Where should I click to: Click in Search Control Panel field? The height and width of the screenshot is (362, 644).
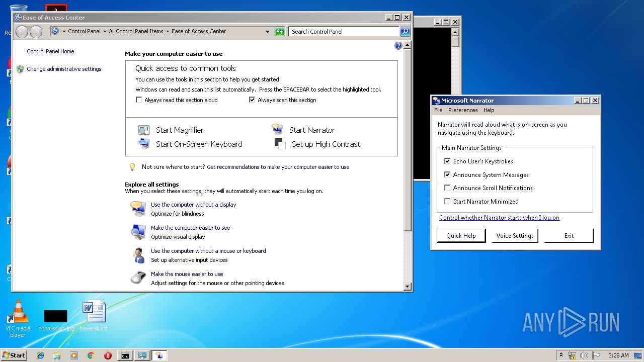tap(344, 32)
